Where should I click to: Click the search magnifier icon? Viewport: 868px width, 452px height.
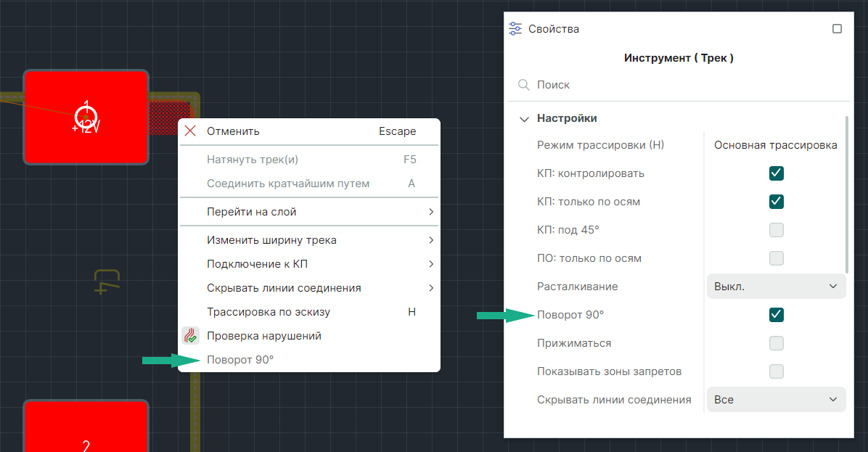(524, 85)
